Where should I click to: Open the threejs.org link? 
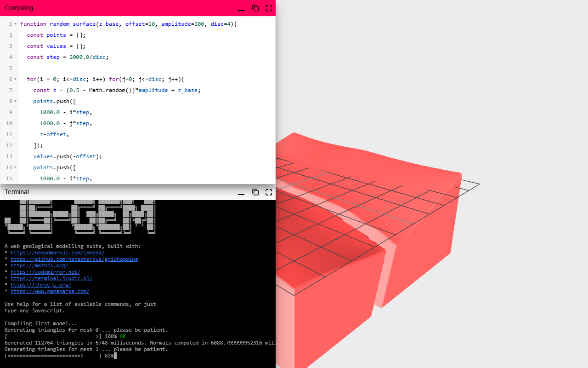click(x=41, y=285)
